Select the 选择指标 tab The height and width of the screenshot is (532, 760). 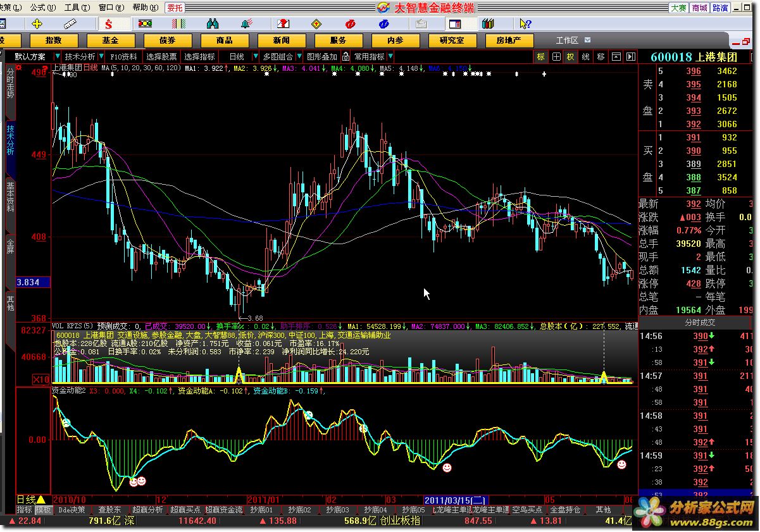(x=200, y=56)
